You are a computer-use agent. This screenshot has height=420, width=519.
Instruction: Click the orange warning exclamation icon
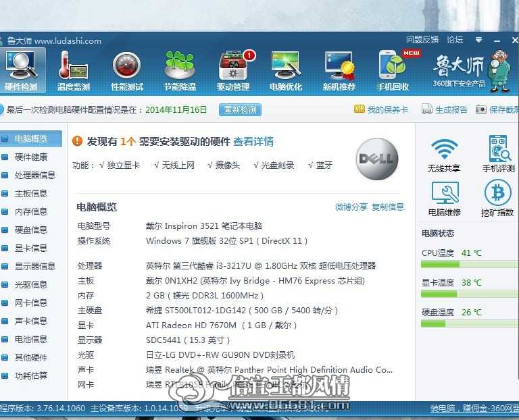point(77,141)
